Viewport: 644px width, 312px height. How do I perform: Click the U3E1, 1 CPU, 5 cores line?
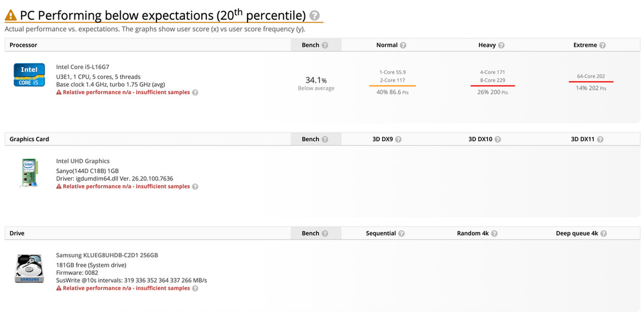tap(98, 77)
